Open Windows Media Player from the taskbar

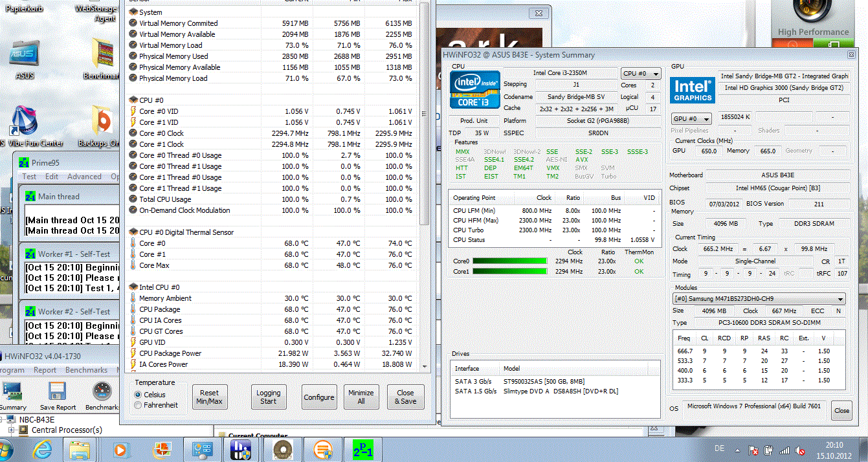point(120,449)
